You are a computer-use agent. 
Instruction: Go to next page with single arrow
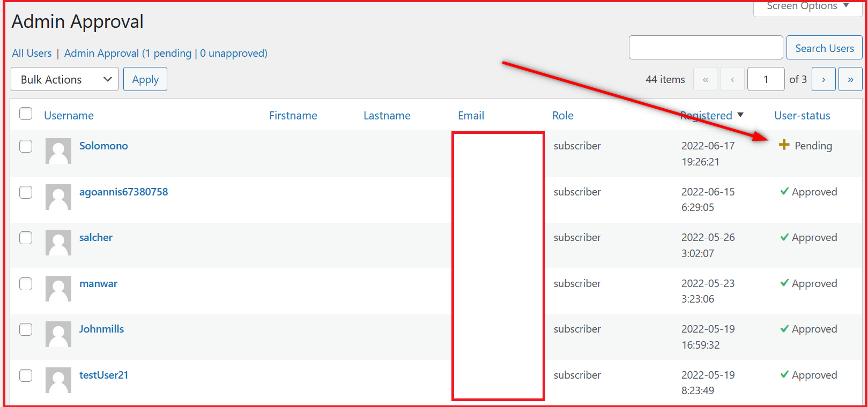pos(823,79)
